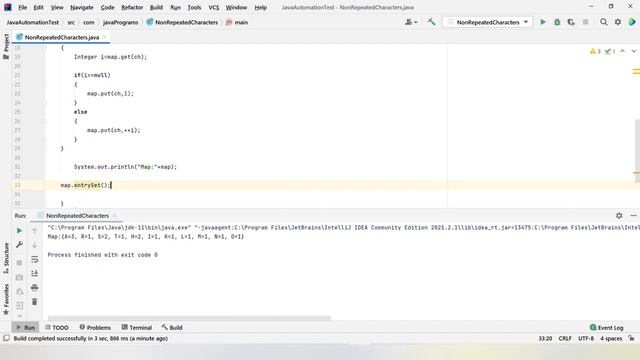Open the Event Log
This screenshot has height=360, width=640.
[607, 327]
